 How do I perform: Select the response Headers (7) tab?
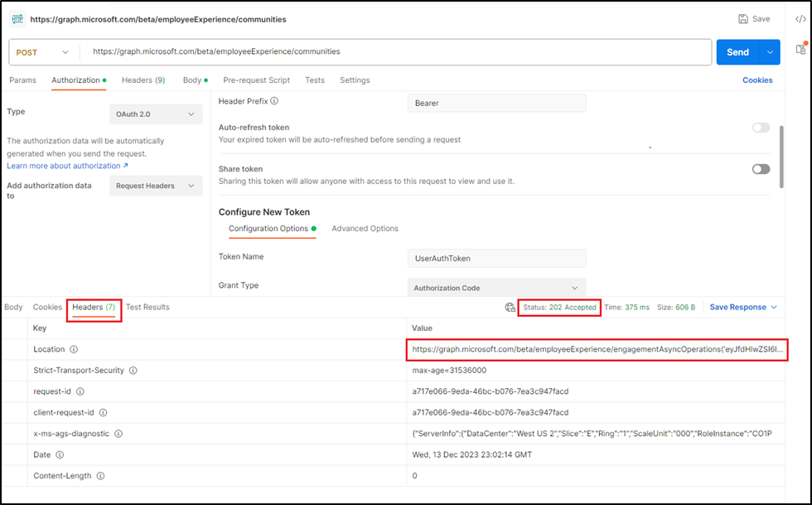click(x=94, y=308)
